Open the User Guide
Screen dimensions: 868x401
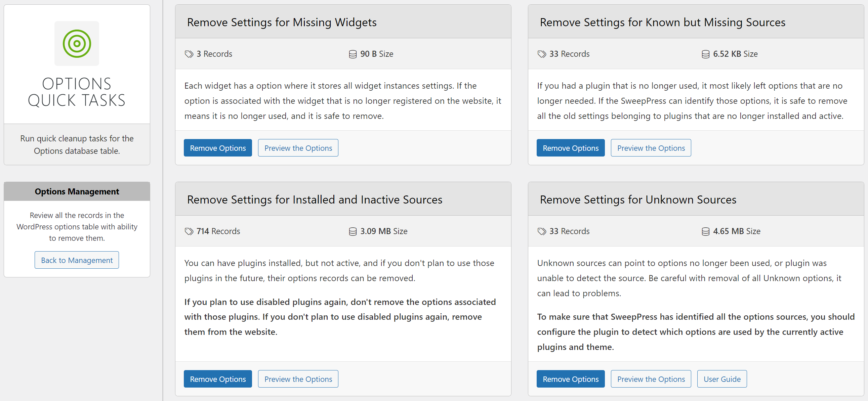point(722,379)
